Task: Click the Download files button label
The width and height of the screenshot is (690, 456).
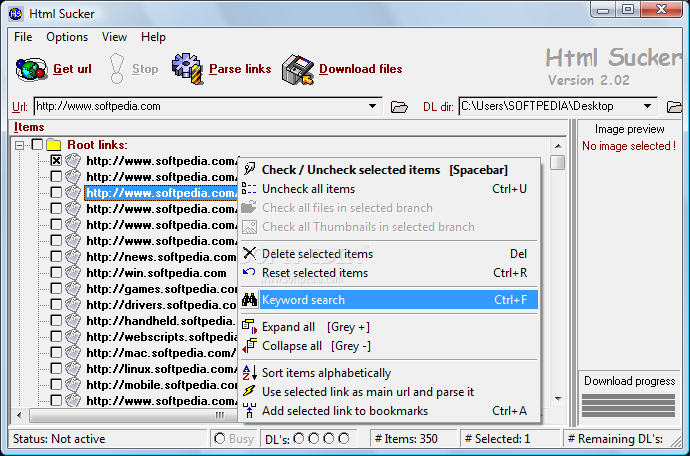Action: click(361, 69)
